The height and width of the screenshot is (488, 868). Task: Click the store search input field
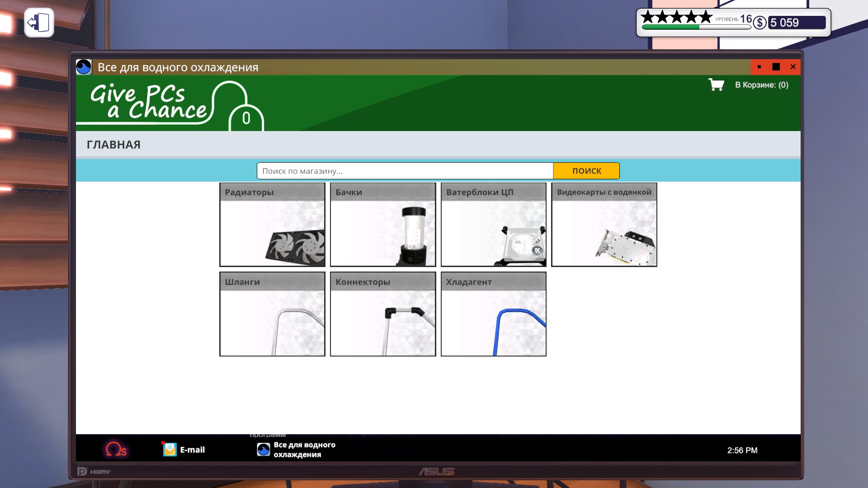point(405,171)
